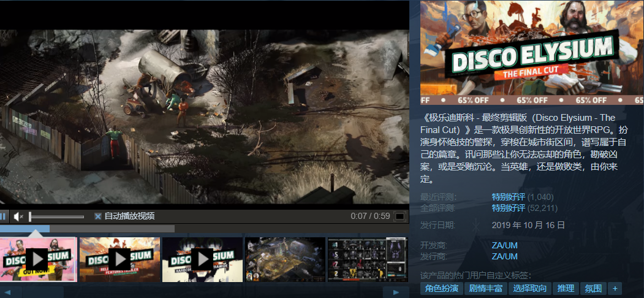Open the isometric city screenshot thumbnail
This screenshot has width=644, height=298.
285,259
